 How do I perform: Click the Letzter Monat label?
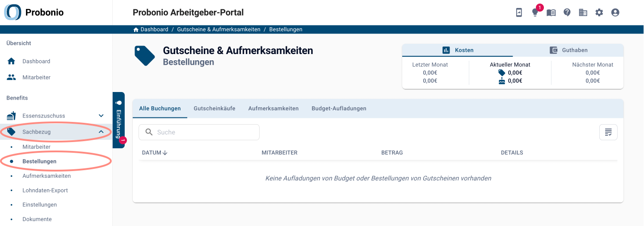[430, 65]
